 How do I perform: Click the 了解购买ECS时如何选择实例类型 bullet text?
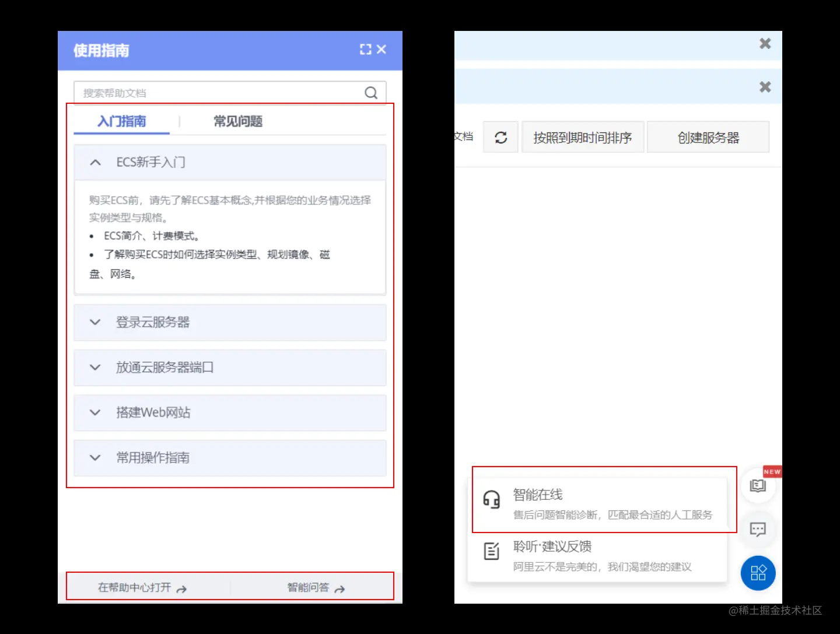click(x=210, y=264)
